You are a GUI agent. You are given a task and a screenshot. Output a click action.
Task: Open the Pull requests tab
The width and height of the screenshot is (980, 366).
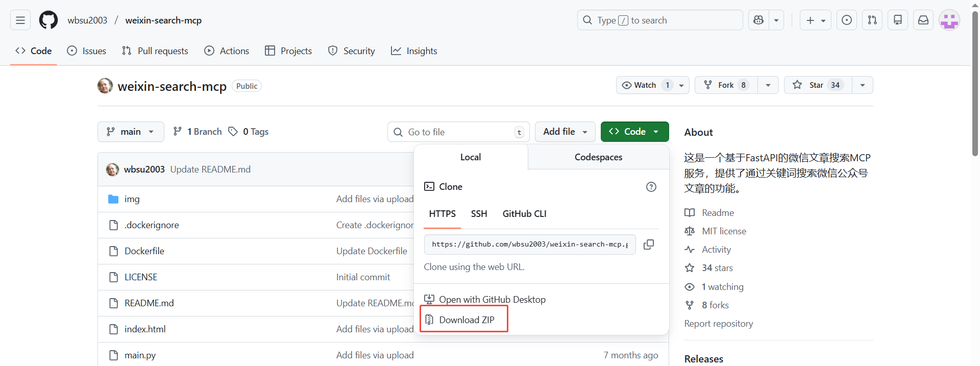(155, 51)
